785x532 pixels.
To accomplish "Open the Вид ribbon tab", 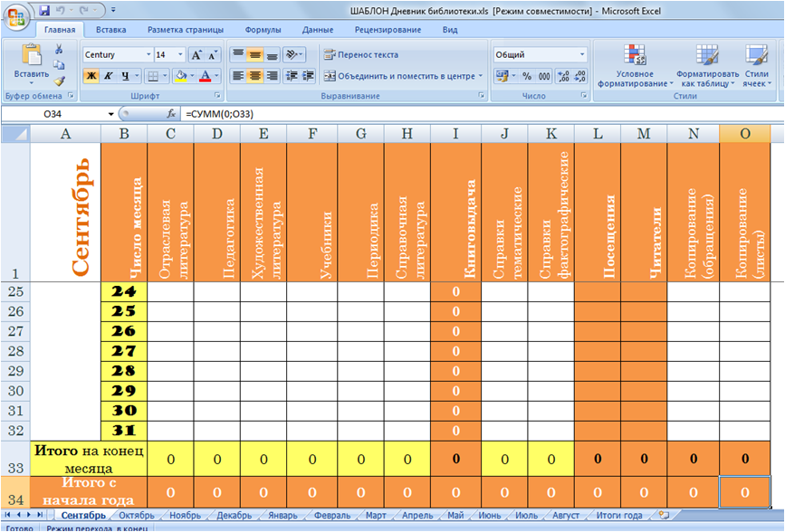I will click(x=450, y=30).
